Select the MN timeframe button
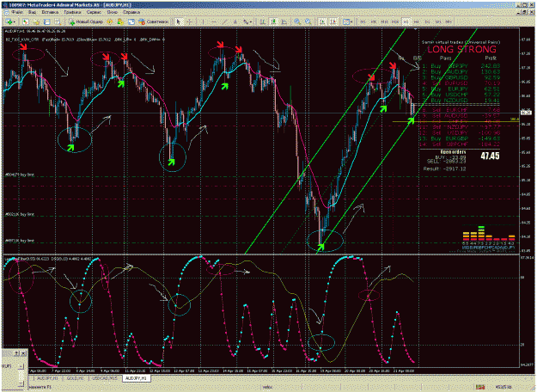 [449, 21]
